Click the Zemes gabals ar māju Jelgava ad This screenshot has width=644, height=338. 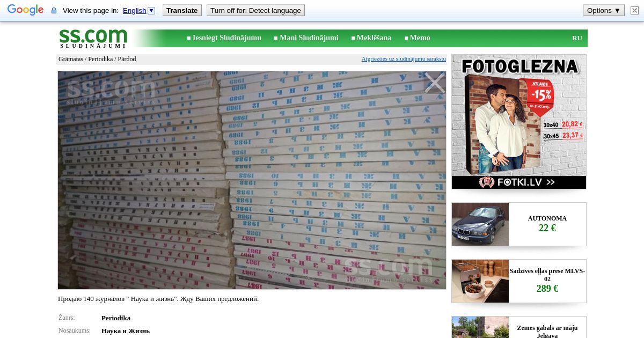(x=547, y=332)
